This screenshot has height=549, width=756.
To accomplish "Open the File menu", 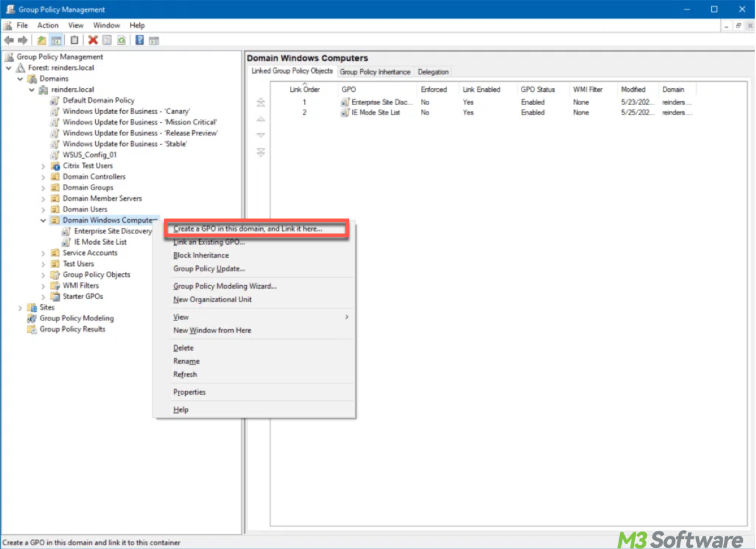I will tap(22, 25).
